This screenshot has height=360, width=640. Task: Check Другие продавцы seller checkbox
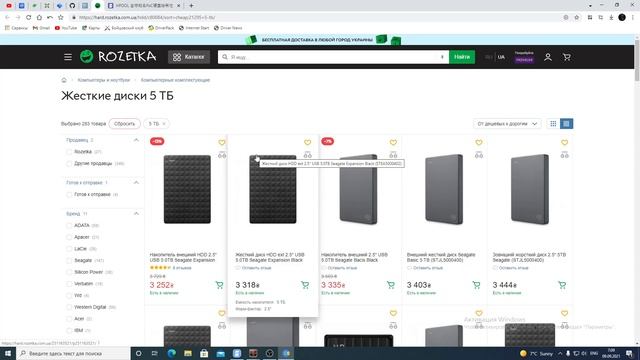pos(69,164)
